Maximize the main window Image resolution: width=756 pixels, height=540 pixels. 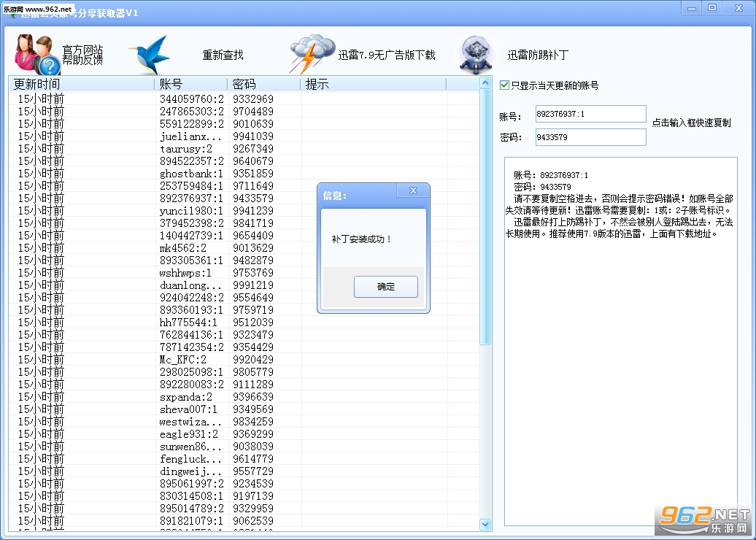(712, 8)
